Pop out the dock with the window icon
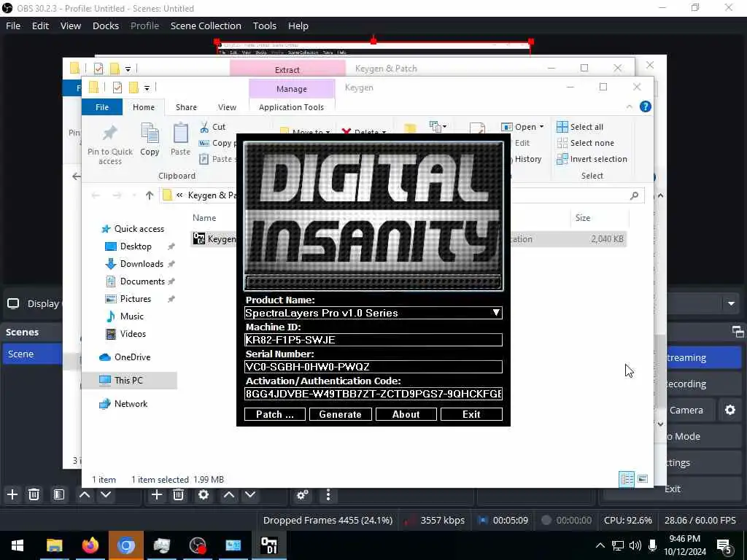 [738, 332]
